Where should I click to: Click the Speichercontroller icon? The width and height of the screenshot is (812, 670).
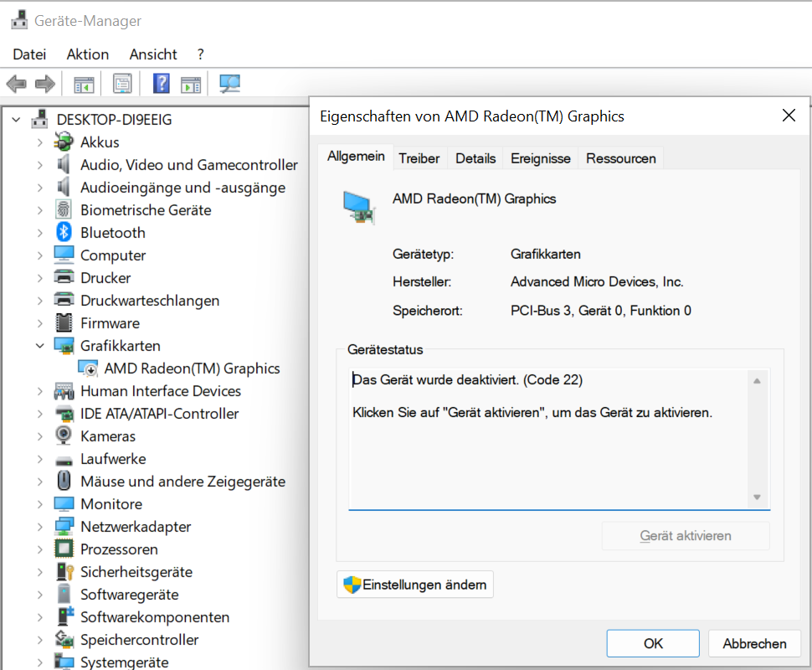click(x=64, y=639)
